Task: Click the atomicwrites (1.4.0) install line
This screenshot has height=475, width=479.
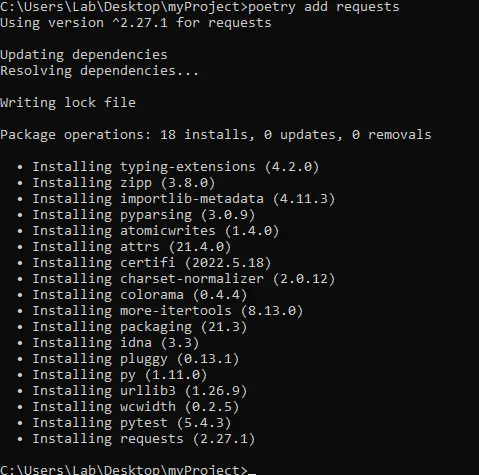Action: [x=148, y=231]
